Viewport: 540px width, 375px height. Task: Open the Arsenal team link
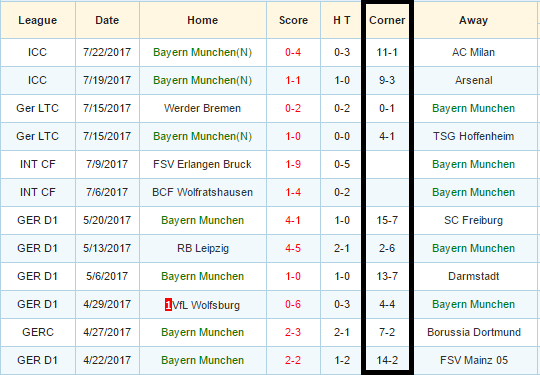(473, 80)
